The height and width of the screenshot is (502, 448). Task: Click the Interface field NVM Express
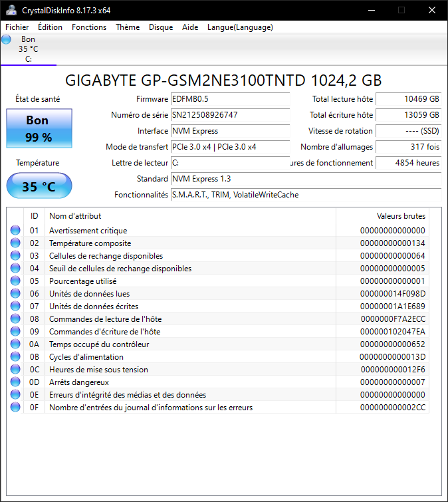[x=231, y=131]
